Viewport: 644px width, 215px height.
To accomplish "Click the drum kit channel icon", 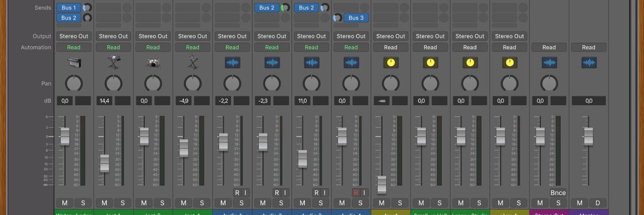I will pos(153,63).
